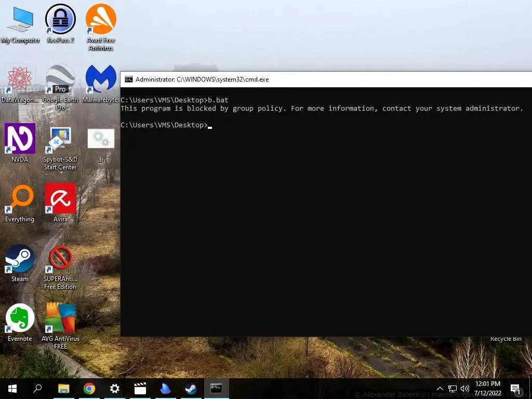Open the blue shark-fin taskbar app

pos(166,389)
